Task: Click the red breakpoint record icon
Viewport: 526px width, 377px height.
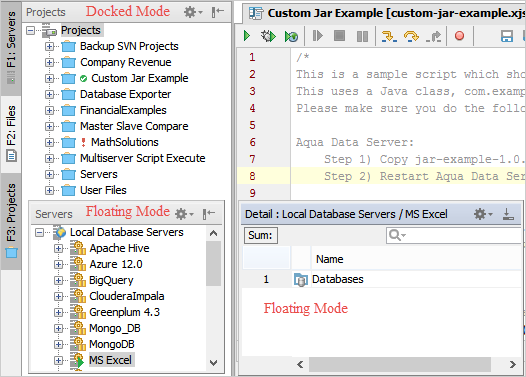Action: [459, 36]
